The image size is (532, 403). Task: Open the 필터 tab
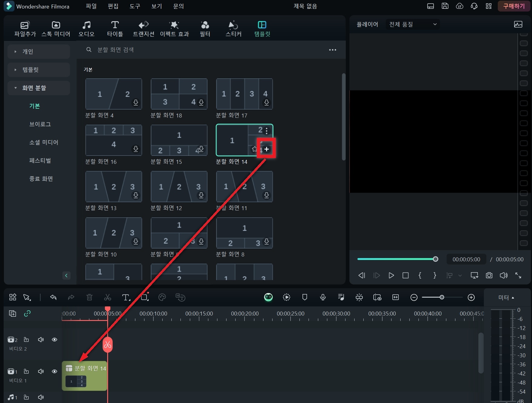pos(205,29)
